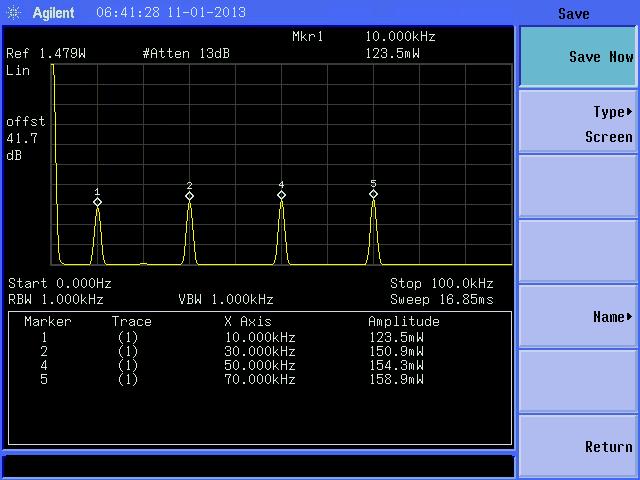Click the offst 41.7 dB readout
The width and height of the screenshot is (640, 480).
[25, 138]
